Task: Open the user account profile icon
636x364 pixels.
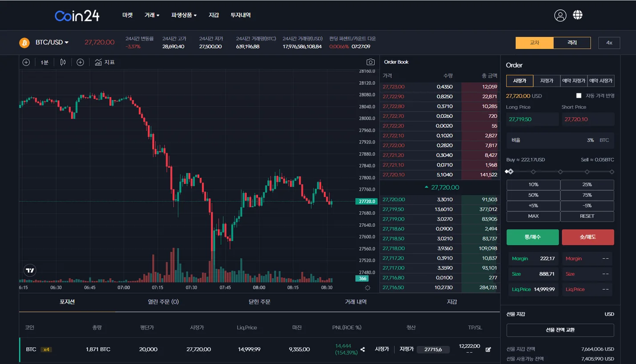Action: coord(560,15)
